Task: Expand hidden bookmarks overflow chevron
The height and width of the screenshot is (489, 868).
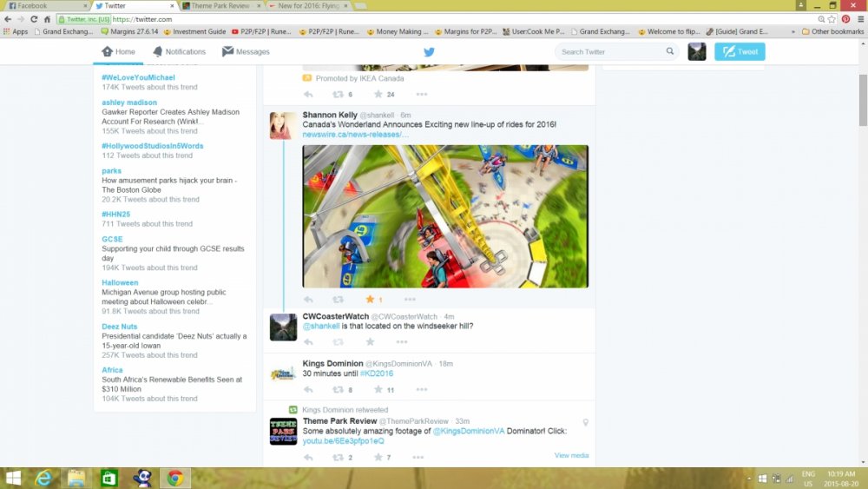Action: pos(793,31)
